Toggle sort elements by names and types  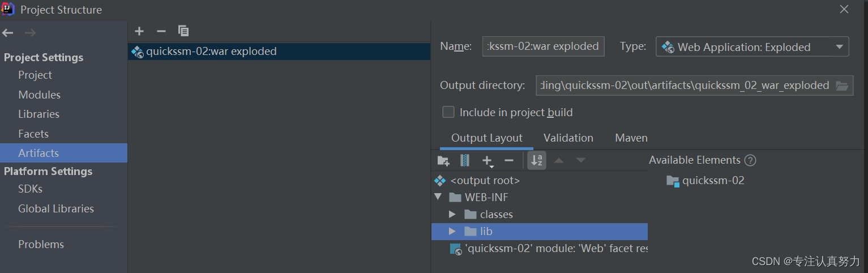coord(537,161)
